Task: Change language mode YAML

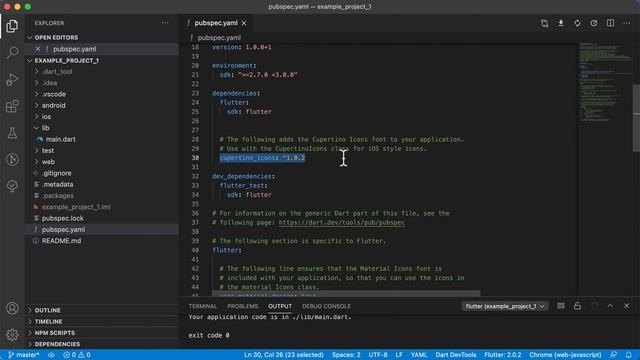Action: point(419,355)
